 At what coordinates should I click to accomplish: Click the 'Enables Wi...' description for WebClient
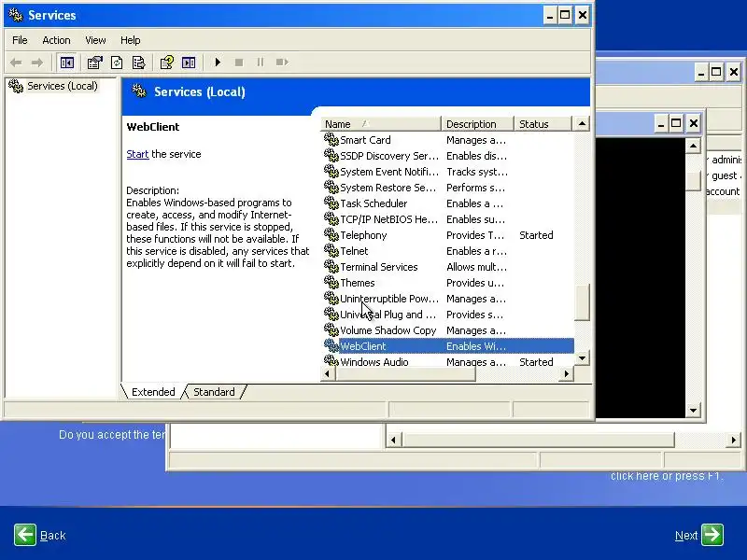click(476, 346)
